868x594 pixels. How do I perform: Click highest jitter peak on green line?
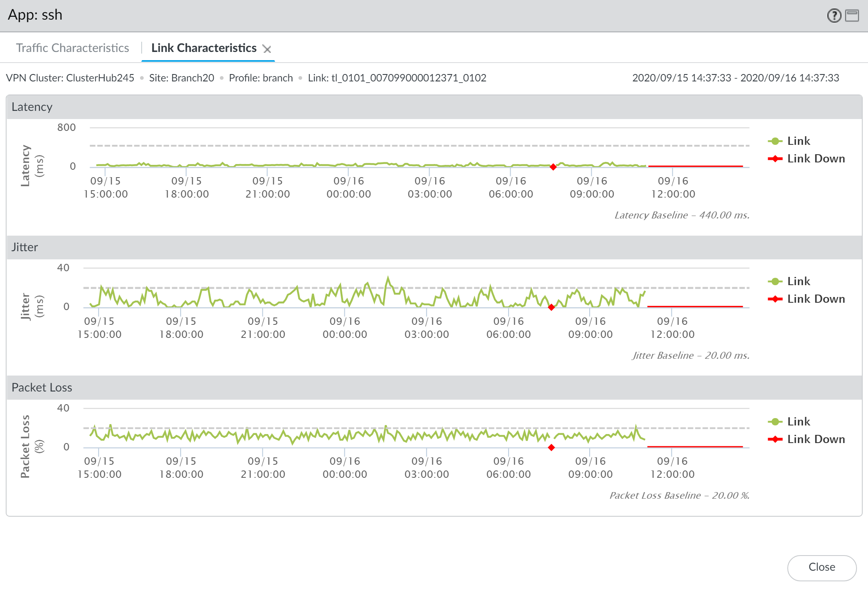[388, 278]
